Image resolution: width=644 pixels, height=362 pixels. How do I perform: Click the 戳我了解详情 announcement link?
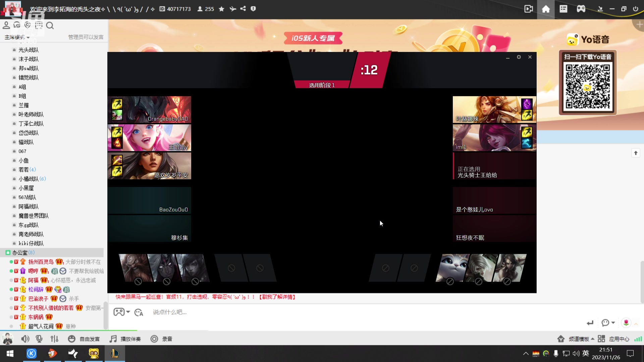click(277, 297)
